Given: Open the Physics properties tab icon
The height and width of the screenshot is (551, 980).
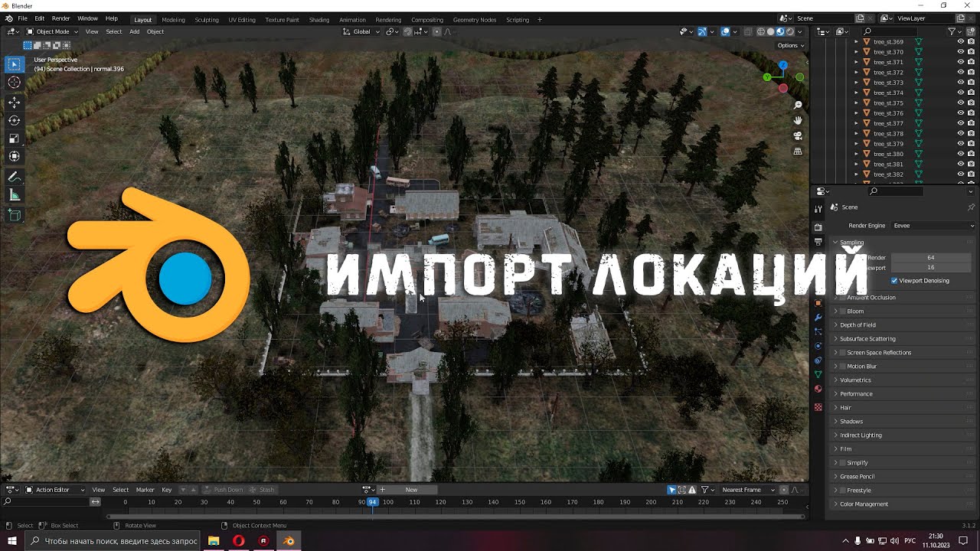Looking at the screenshot, I should coord(818,346).
